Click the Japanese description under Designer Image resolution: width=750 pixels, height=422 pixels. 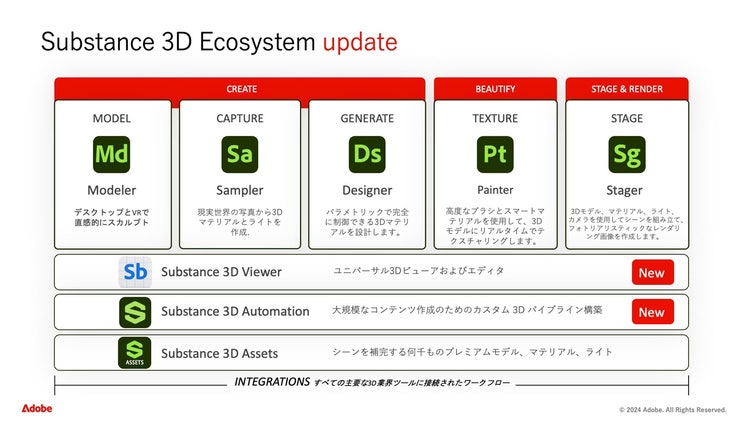point(367,222)
